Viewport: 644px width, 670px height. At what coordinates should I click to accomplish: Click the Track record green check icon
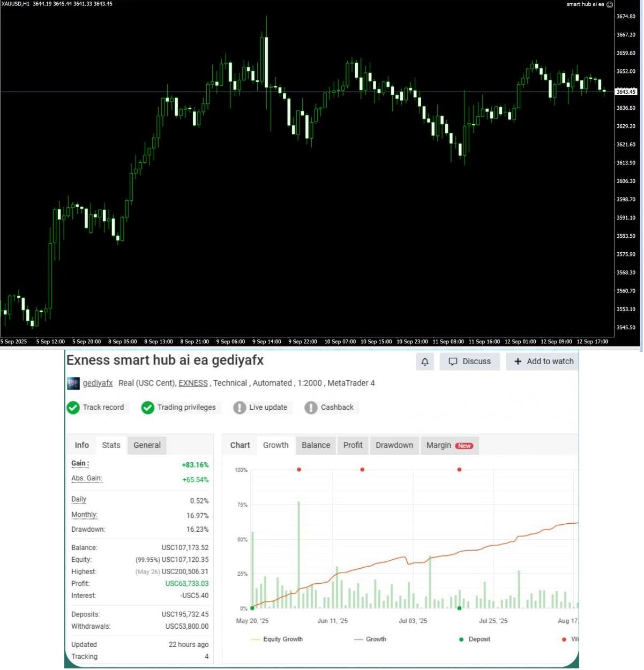click(x=73, y=408)
